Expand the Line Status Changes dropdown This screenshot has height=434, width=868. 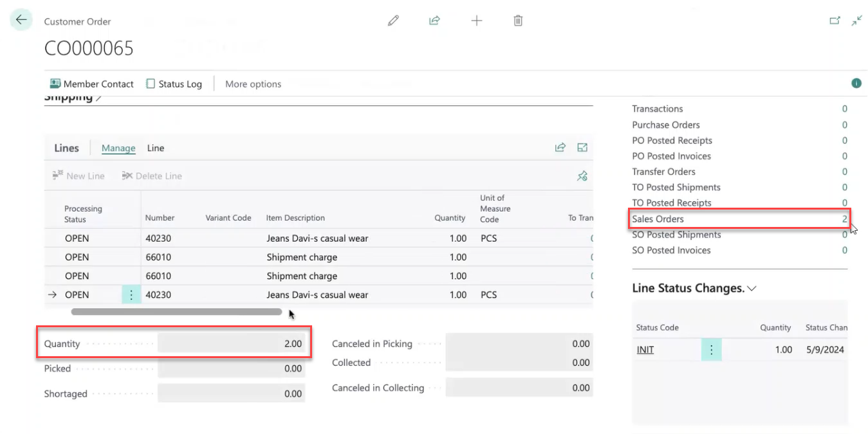click(x=751, y=289)
